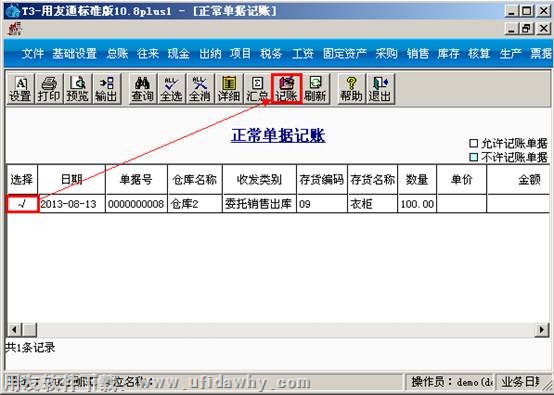
Task: Open the 工资 menu
Action: tap(302, 54)
